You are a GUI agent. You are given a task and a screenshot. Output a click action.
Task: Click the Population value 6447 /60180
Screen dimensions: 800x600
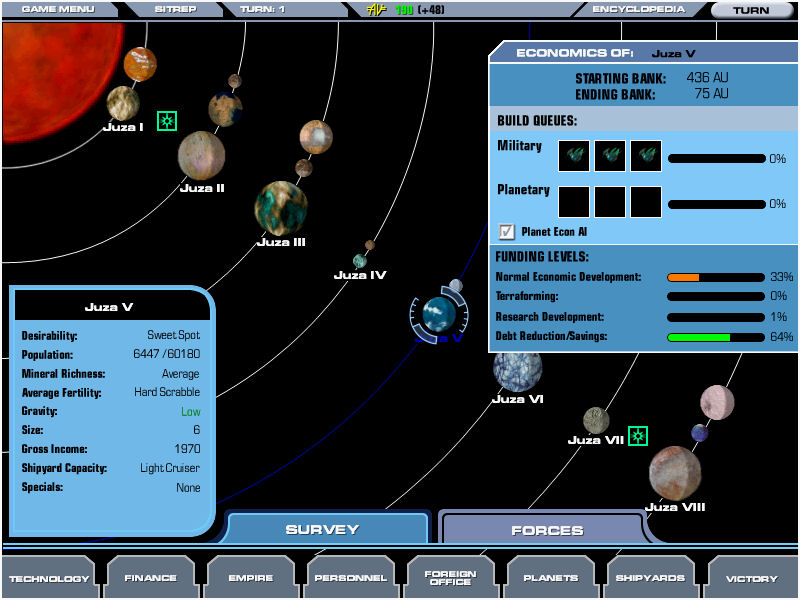click(166, 354)
